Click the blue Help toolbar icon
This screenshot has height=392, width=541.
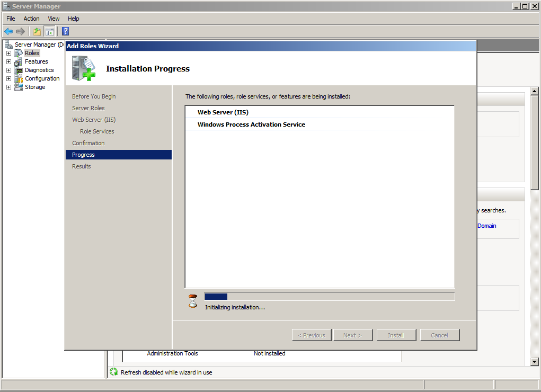tap(66, 31)
